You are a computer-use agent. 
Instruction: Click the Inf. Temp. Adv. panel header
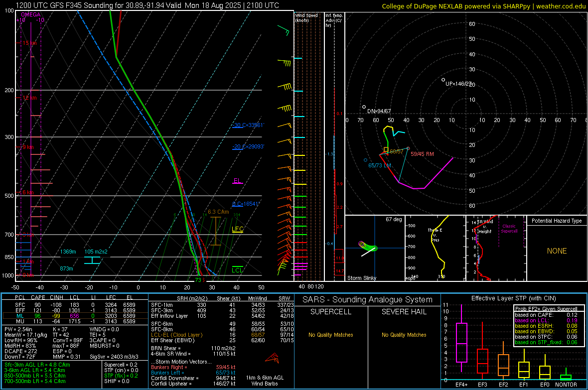coord(334,20)
